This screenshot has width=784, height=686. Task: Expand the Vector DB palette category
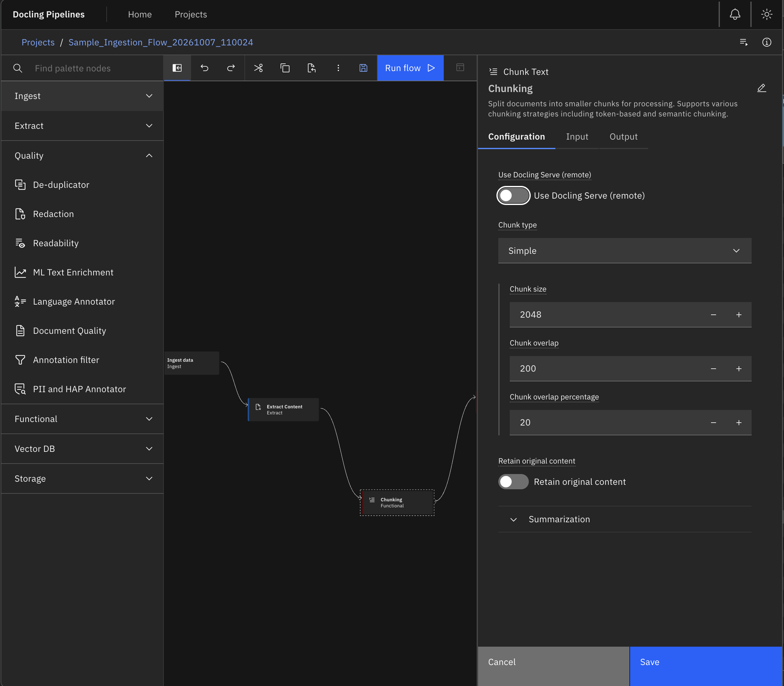click(x=82, y=449)
